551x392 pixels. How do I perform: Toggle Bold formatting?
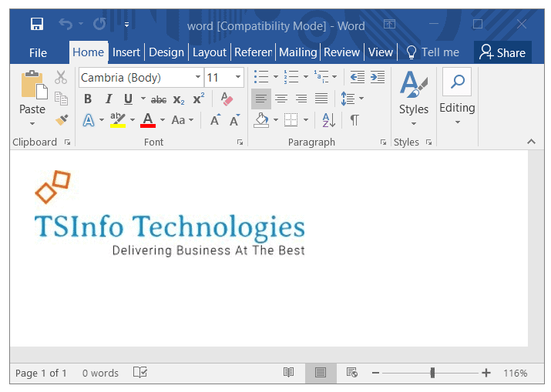click(x=88, y=99)
